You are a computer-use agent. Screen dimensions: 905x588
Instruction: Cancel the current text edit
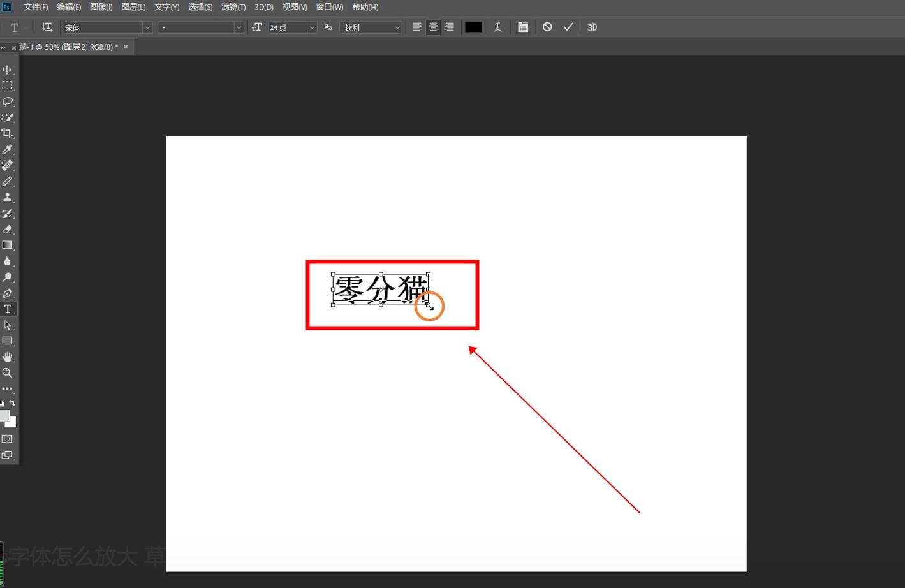(x=547, y=27)
